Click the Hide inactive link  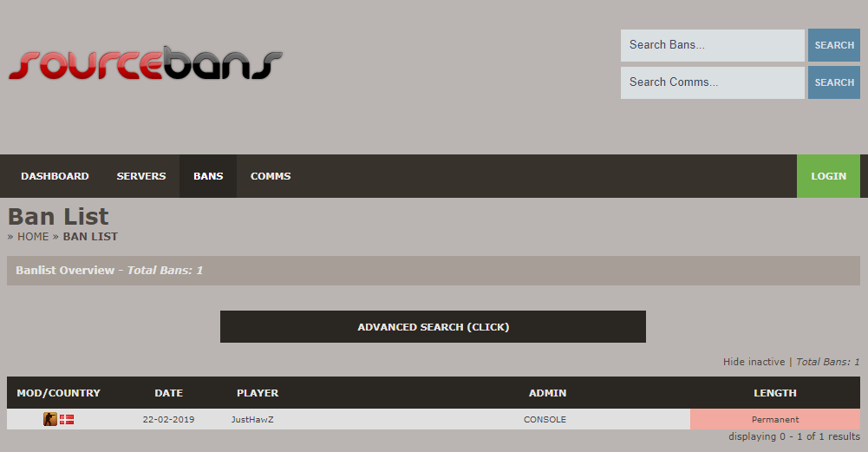click(x=754, y=362)
